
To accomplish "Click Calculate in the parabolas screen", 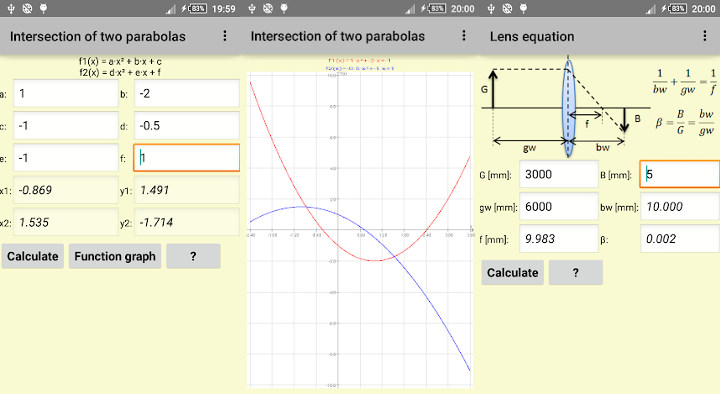I will [33, 256].
